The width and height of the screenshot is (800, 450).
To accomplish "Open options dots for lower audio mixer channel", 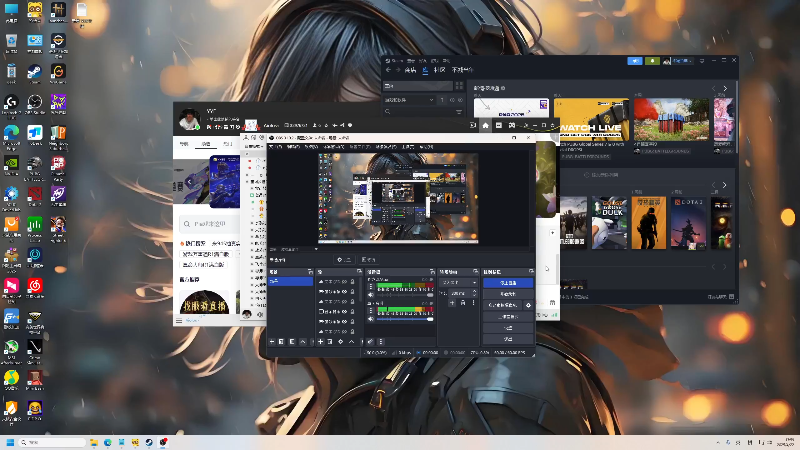I will point(370,311).
